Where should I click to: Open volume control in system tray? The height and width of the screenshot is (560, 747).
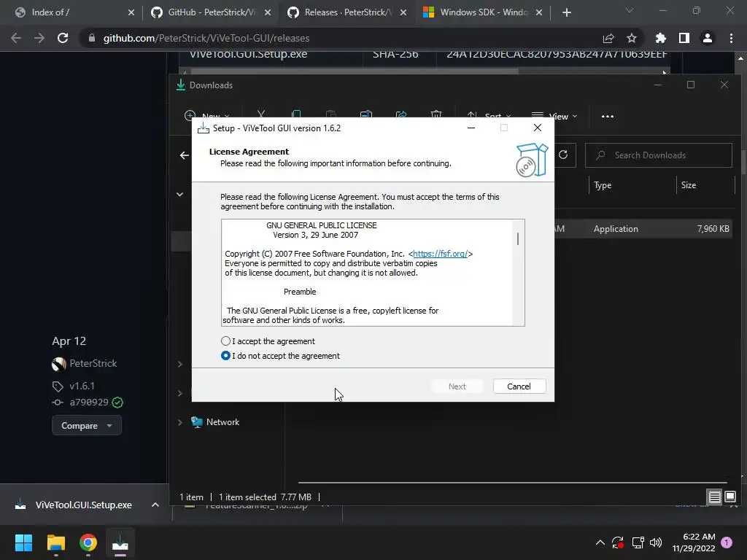tap(656, 542)
